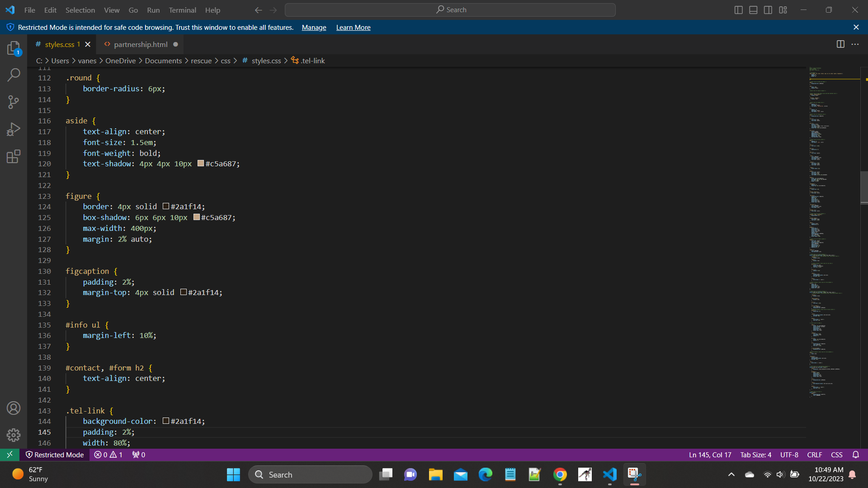Open the Source Control view
The width and height of the screenshot is (868, 488).
pyautogui.click(x=14, y=102)
